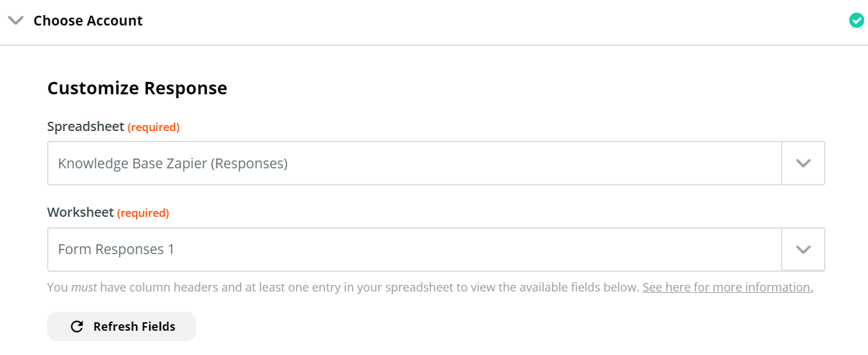Click empty space in Choose Account header bar
This screenshot has width=868, height=355.
(491, 21)
